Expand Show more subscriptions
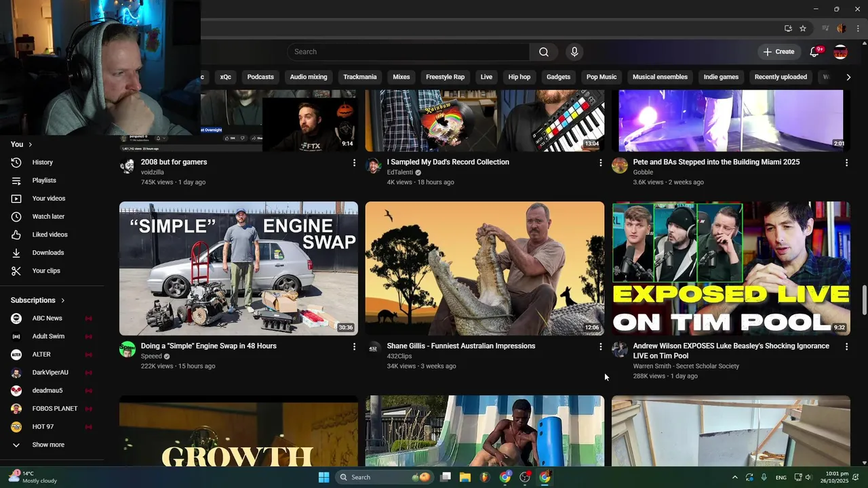 [x=52, y=445]
